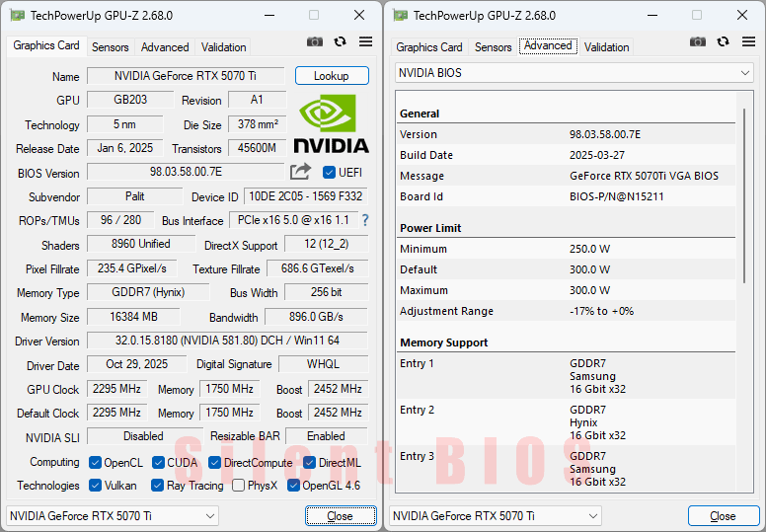Click the Adjustment Range -17% to +0% row
766x532 pixels.
pos(567,311)
